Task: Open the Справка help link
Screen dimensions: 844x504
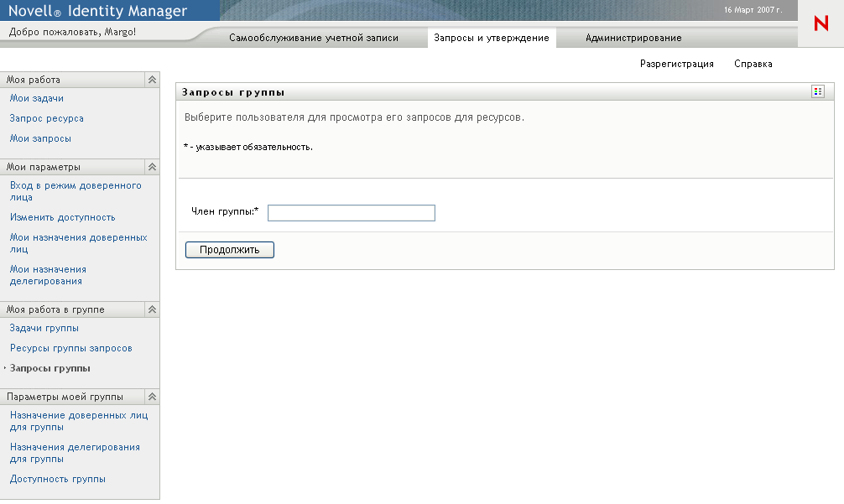Action: pyautogui.click(x=753, y=63)
